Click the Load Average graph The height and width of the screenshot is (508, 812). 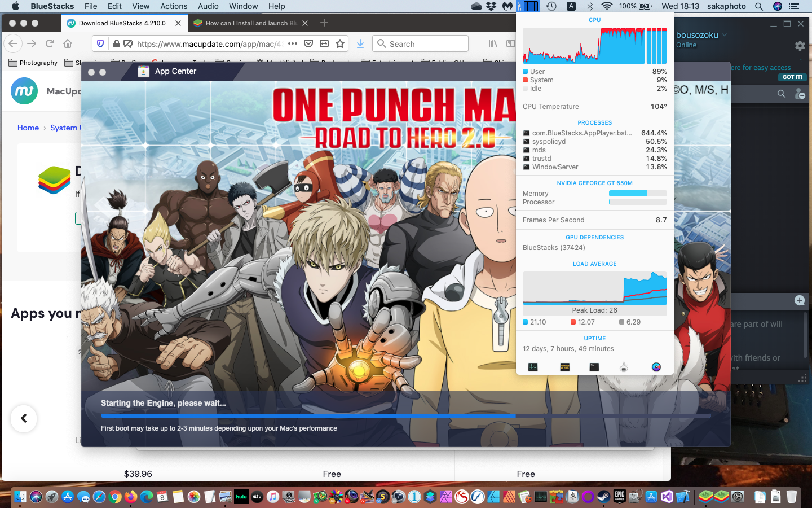595,288
